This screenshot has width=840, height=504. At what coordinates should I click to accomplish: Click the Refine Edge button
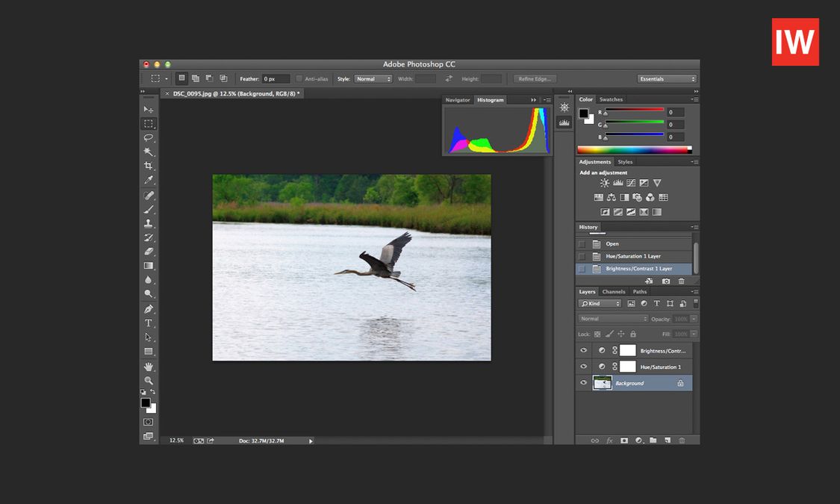(x=534, y=78)
